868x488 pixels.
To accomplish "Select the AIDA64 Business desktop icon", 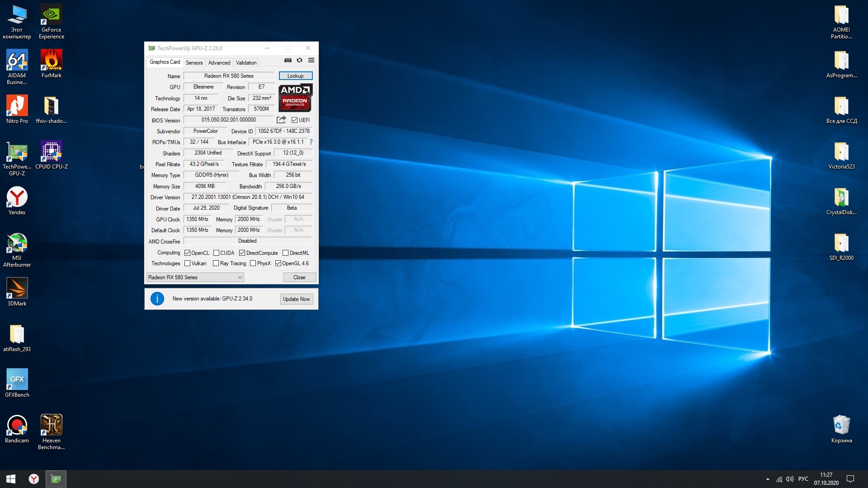I will pyautogui.click(x=17, y=67).
